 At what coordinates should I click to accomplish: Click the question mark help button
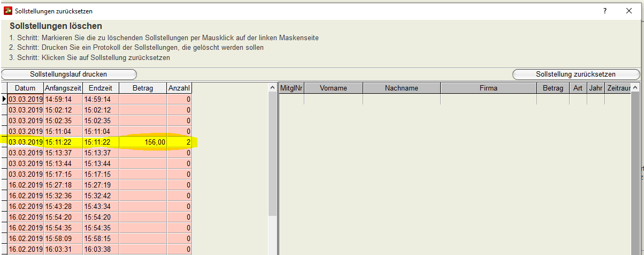click(x=605, y=11)
